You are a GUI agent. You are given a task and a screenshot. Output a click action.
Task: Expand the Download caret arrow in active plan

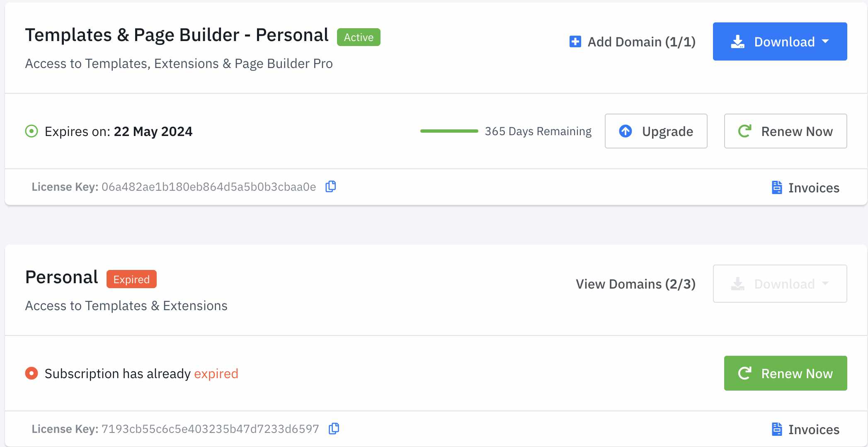(825, 41)
